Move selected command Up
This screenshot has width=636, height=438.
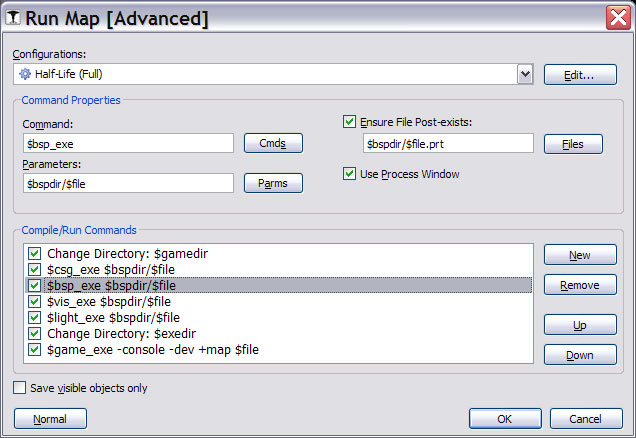[x=580, y=325]
